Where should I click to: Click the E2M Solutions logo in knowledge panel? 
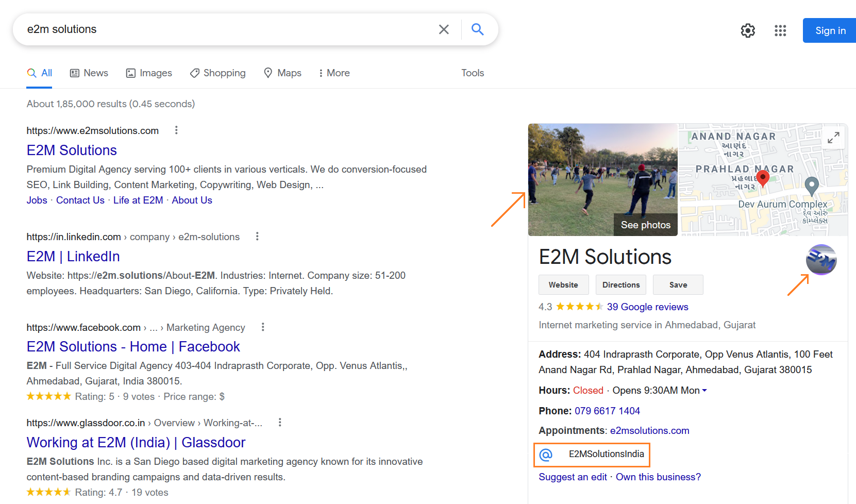click(821, 260)
